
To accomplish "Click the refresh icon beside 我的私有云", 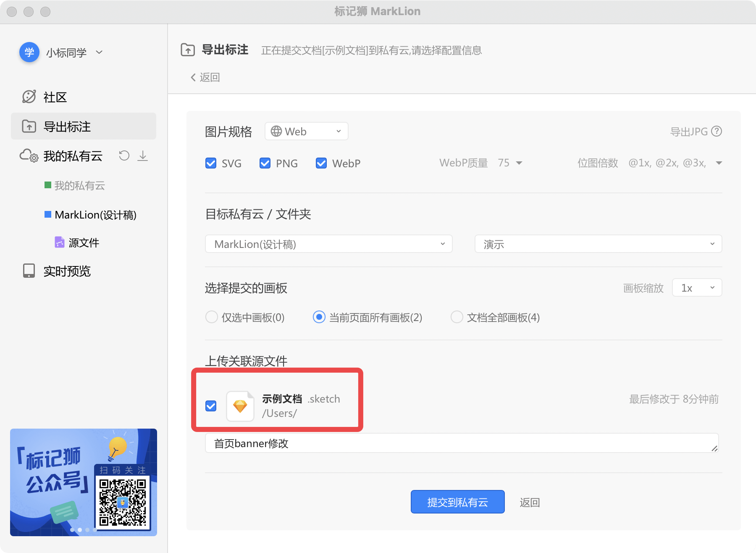I will point(124,156).
